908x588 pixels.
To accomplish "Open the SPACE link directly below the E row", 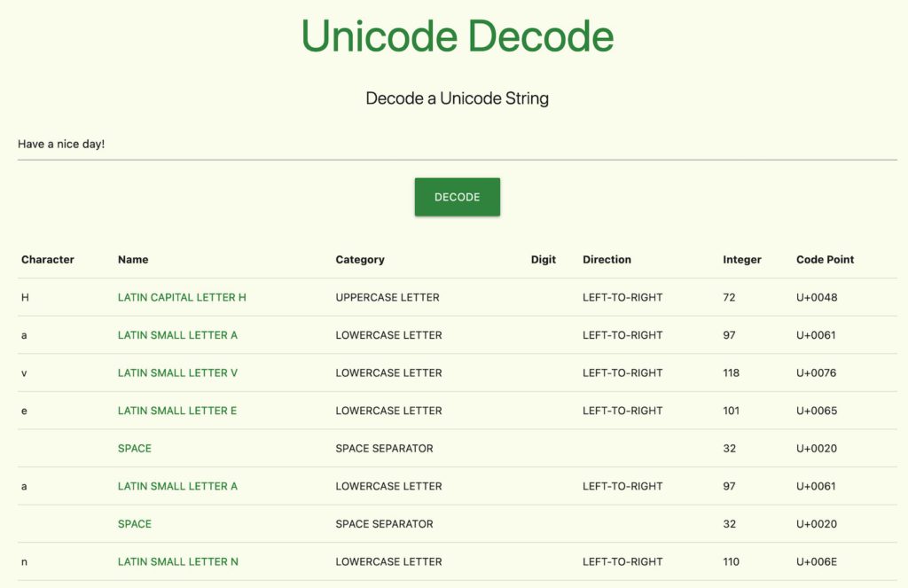I will coord(135,449).
